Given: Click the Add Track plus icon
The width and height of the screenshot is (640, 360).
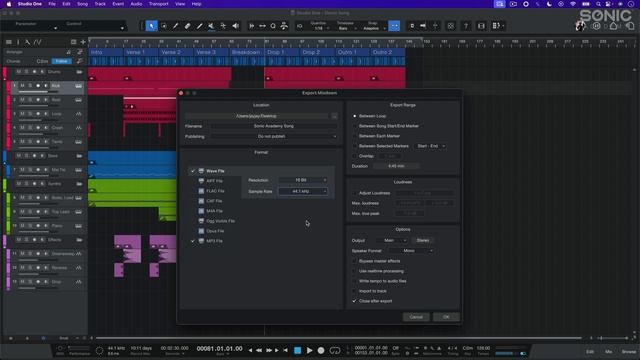Looking at the screenshot, I should (x=83, y=42).
